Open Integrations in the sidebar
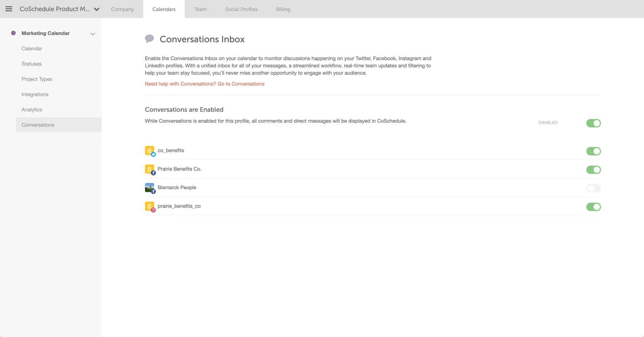Screen dimensions: 644x337 tap(35, 94)
